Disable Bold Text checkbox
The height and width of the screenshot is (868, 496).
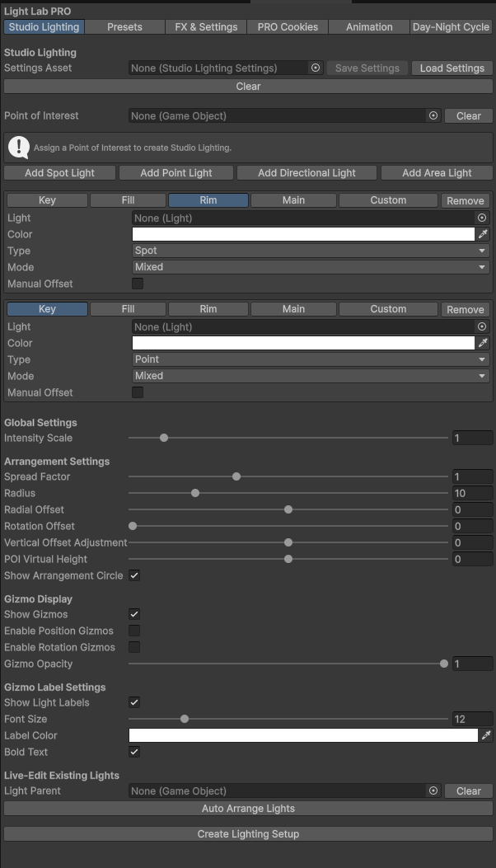coord(134,752)
